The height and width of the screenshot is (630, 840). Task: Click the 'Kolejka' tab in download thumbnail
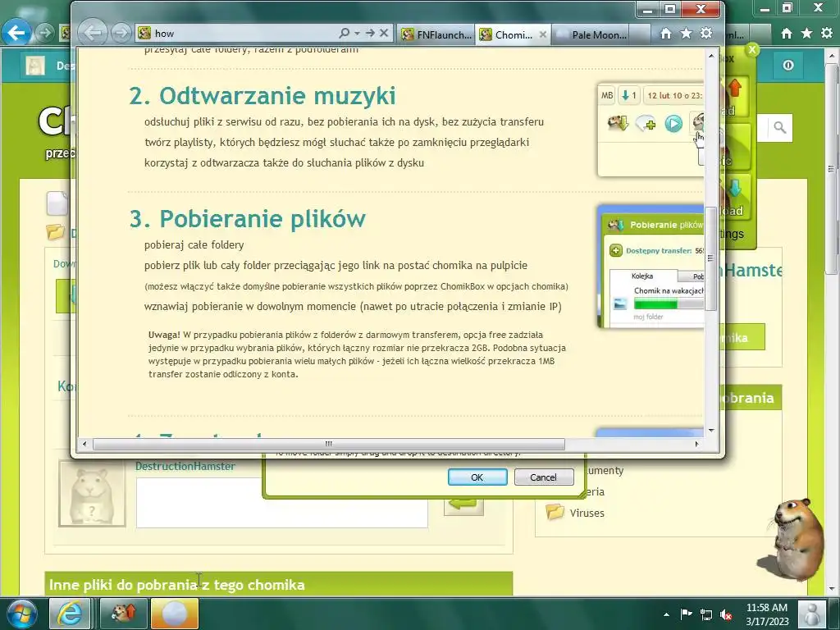point(641,276)
